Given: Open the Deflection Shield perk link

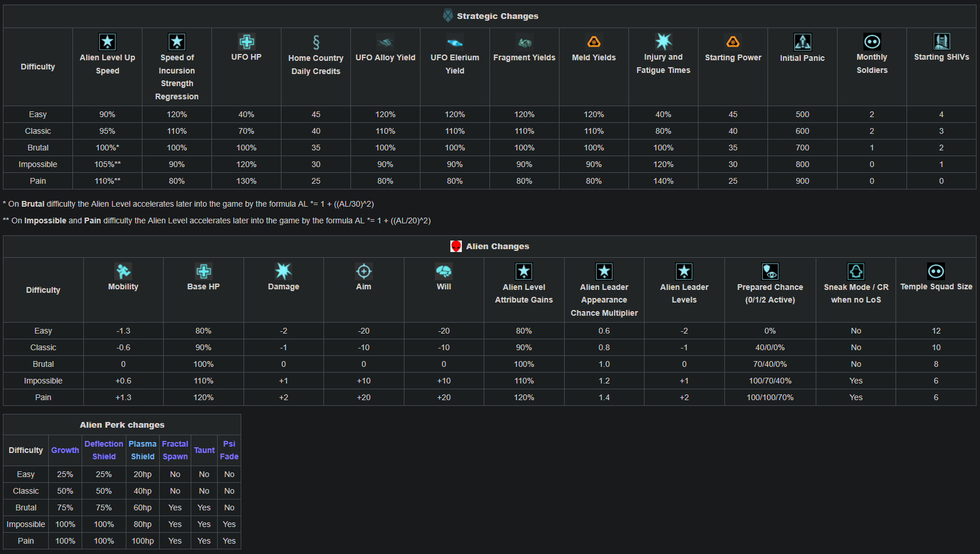Looking at the screenshot, I should [104, 450].
